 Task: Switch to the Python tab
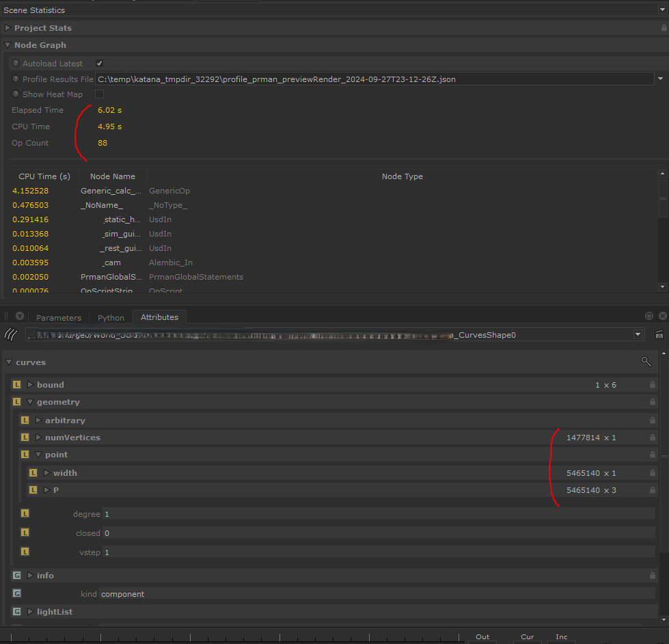point(111,317)
